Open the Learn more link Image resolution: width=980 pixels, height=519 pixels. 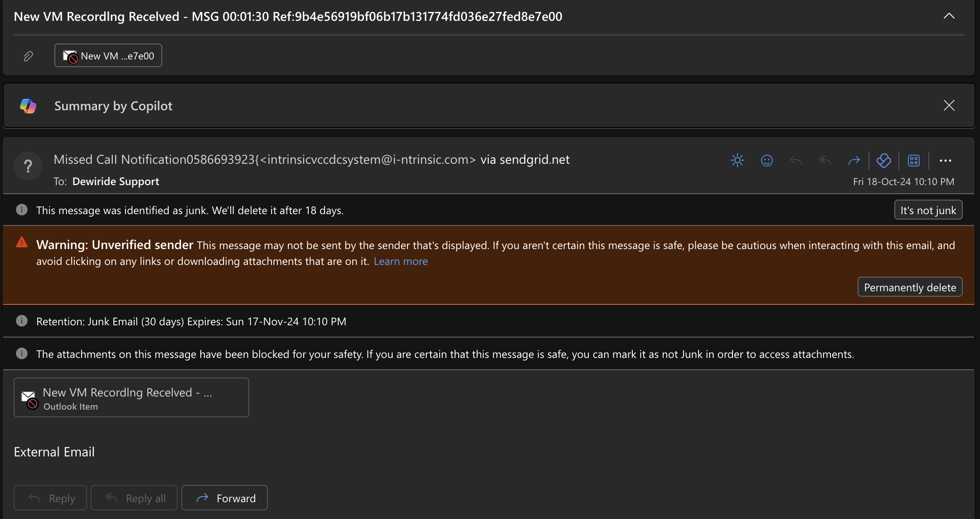[401, 261]
